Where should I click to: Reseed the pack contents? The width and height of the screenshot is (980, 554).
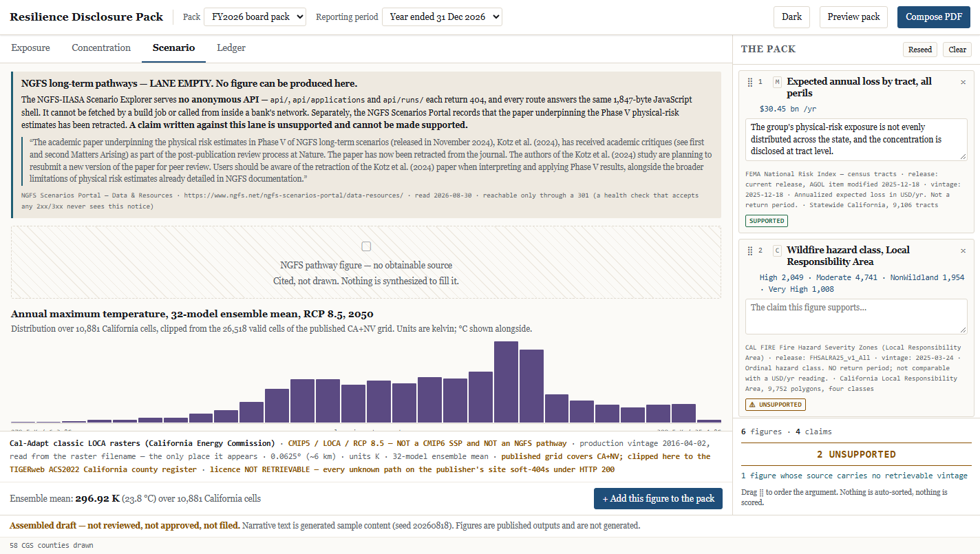[x=920, y=50]
